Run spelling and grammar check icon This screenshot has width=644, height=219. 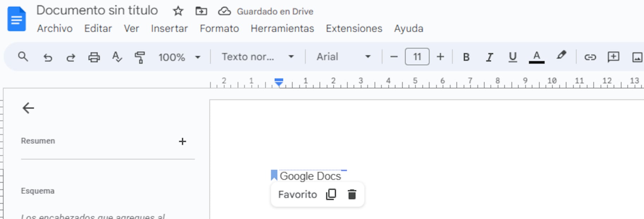tap(117, 57)
